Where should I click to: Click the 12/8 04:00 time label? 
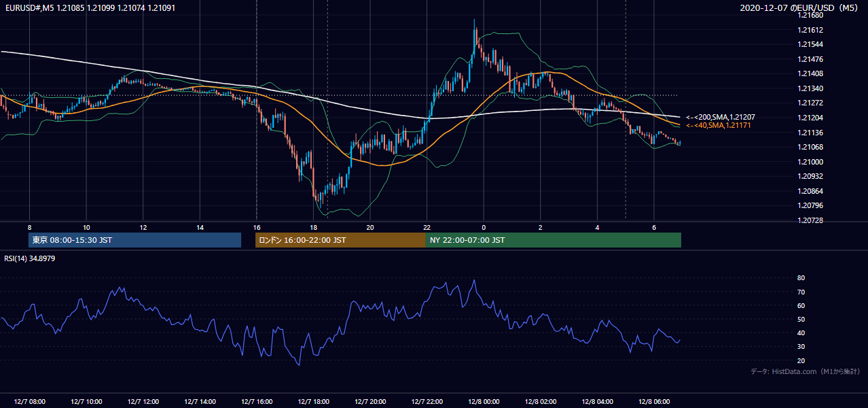click(x=597, y=402)
